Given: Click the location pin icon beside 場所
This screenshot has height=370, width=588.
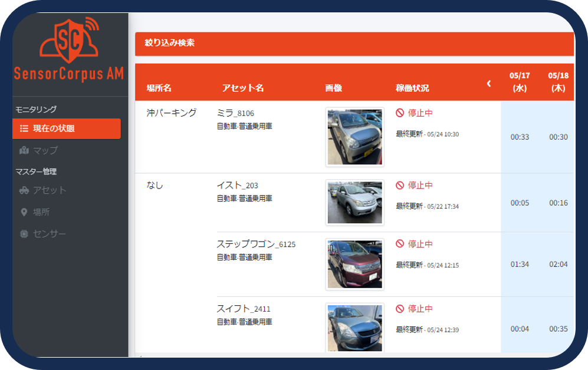Looking at the screenshot, I should point(24,212).
